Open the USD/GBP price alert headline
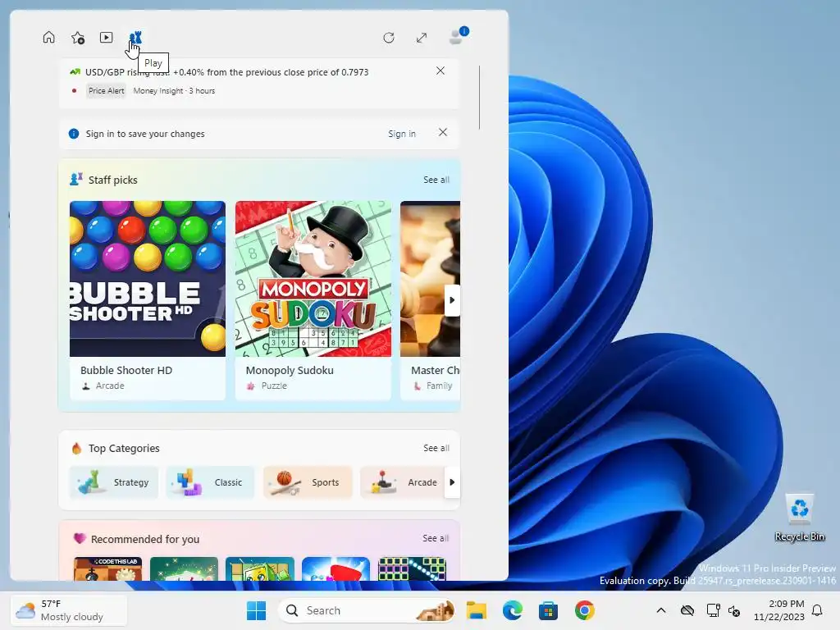Image resolution: width=840 pixels, height=630 pixels. coord(226,72)
